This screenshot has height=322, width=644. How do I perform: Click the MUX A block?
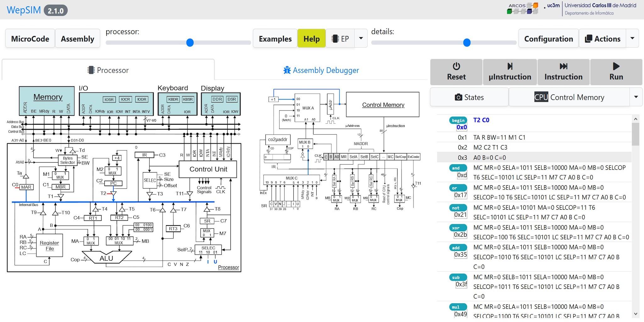(307, 108)
